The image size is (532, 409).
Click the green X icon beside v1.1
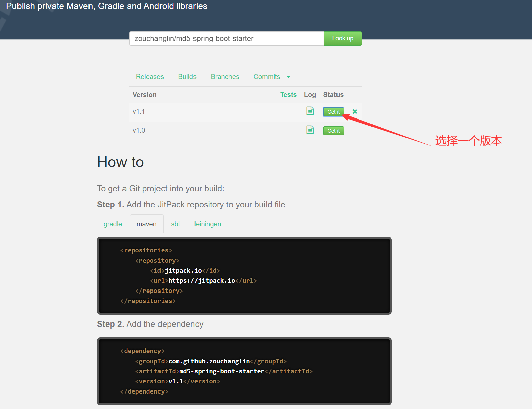point(355,111)
